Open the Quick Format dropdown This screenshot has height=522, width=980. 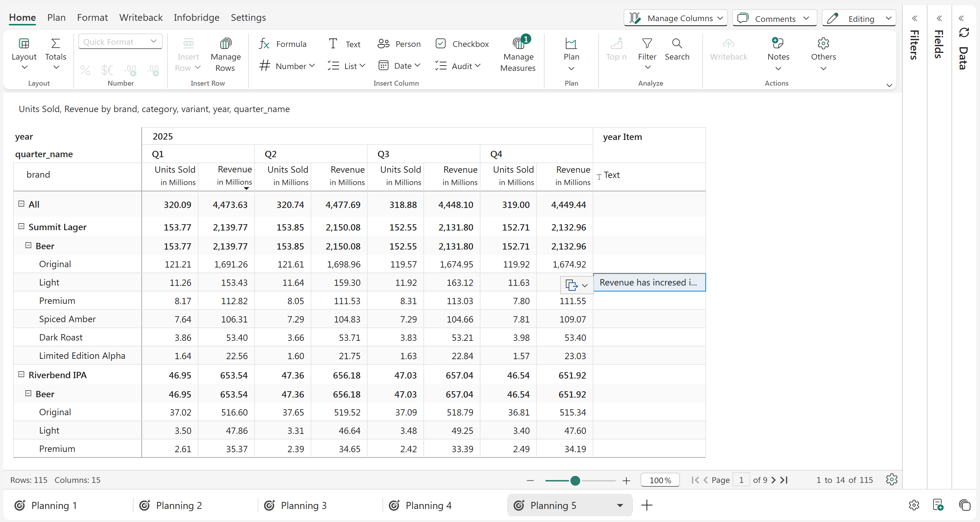pos(153,42)
